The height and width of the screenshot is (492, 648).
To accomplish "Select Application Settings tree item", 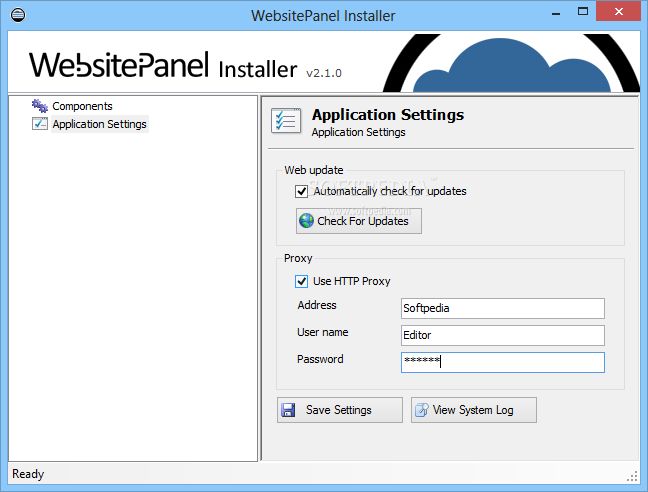I will 99,124.
